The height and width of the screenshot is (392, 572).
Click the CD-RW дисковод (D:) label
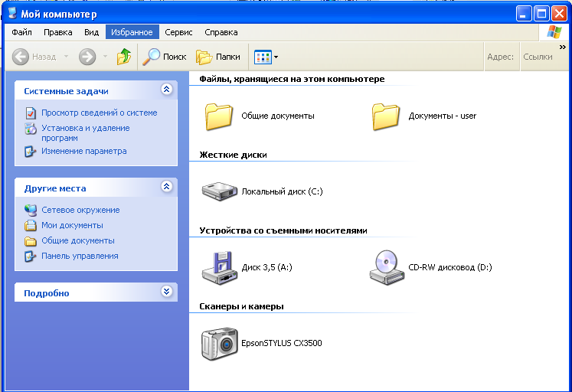(450, 268)
